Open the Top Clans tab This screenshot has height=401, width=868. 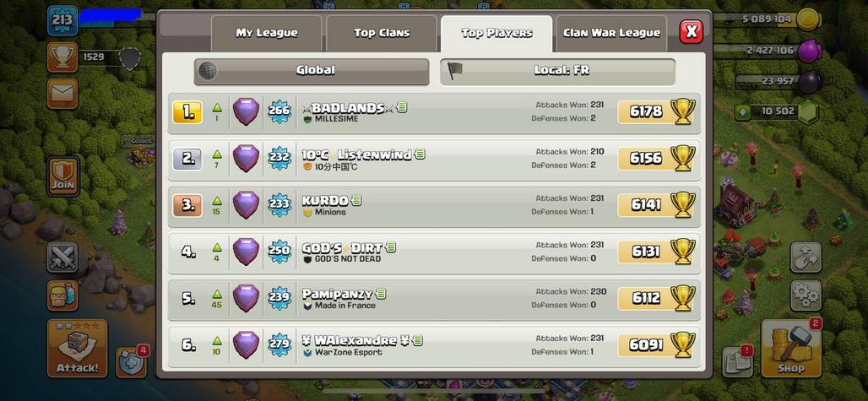pos(382,33)
